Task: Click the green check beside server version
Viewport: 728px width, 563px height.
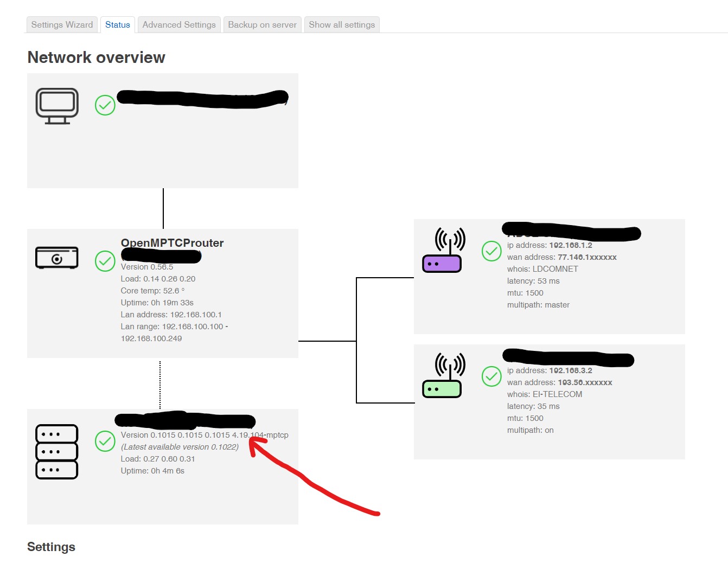Action: click(x=105, y=441)
